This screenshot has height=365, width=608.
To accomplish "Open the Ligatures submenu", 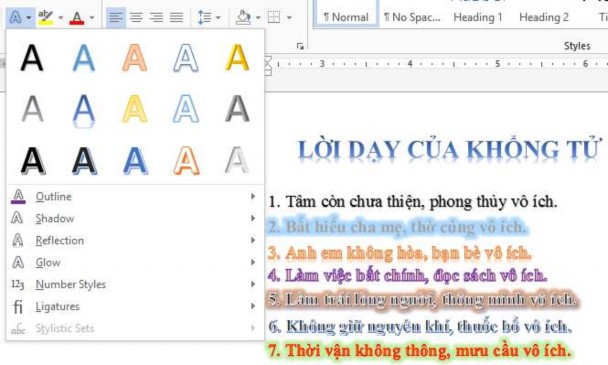I will pyautogui.click(x=135, y=306).
